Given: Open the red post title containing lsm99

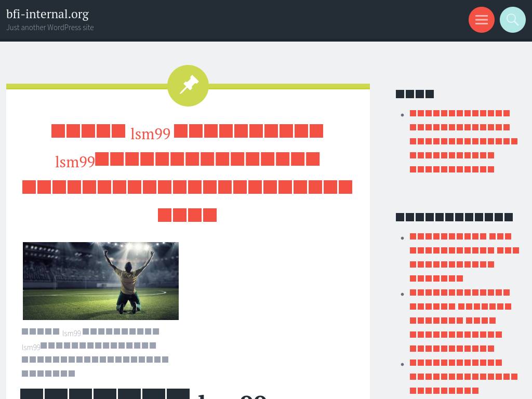Looking at the screenshot, I should (x=187, y=172).
